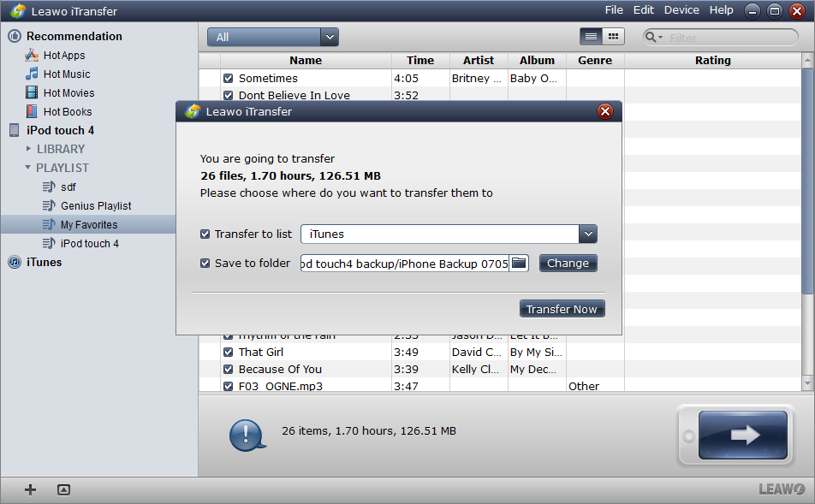Click the Britney artist cell
Image resolution: width=815 pixels, height=504 pixels.
click(477, 79)
